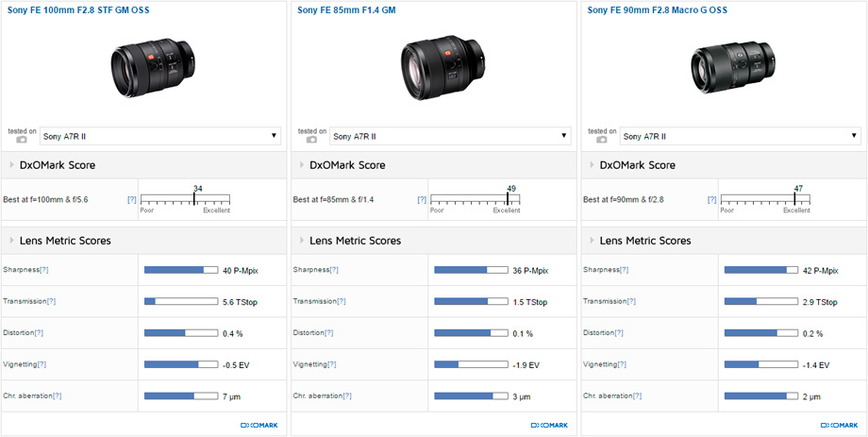Screen dimensions: 868x437
Task: Collapse Lens Metric Scores for 85mm lens
Action: click(x=302, y=241)
